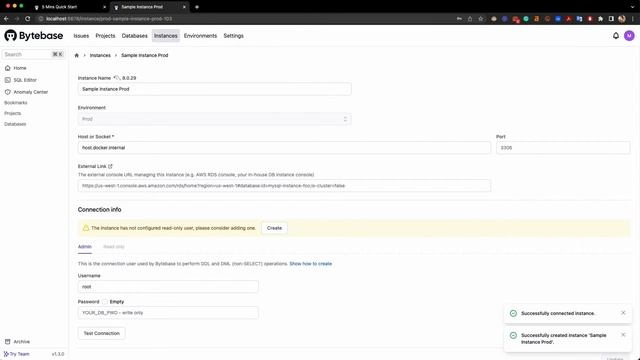This screenshot has width=640, height=360.
Task: Click the browser profile avatar
Action: (x=622, y=18)
